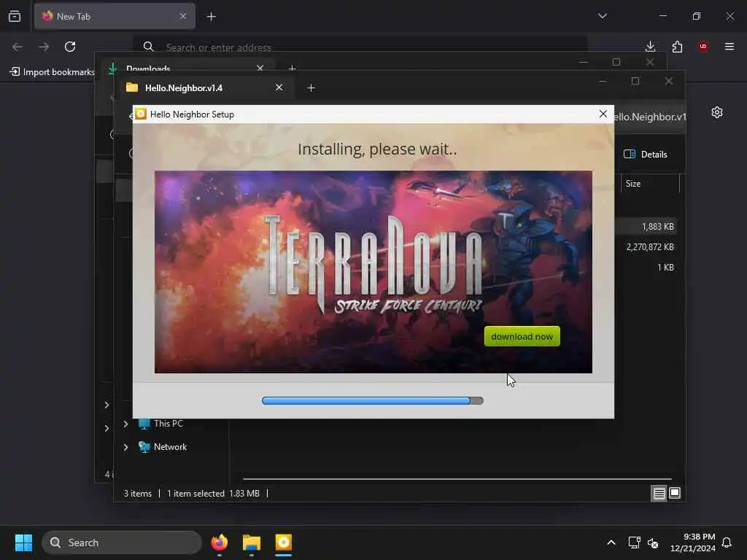Open Firefox View recent browsing icon

(x=15, y=16)
